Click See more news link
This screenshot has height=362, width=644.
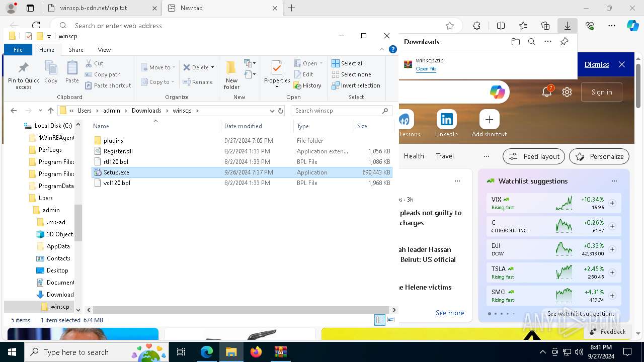(450, 313)
